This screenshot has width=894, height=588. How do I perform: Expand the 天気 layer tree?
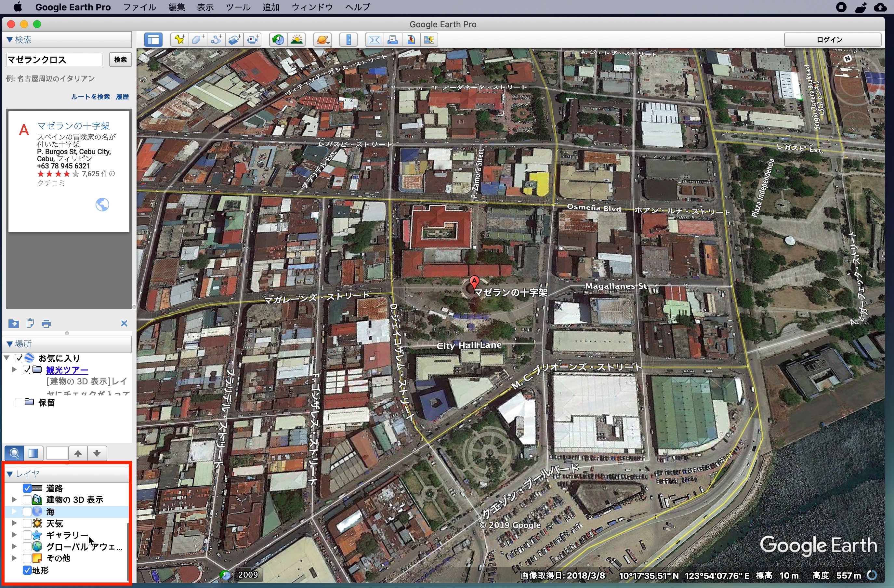pyautogui.click(x=14, y=523)
